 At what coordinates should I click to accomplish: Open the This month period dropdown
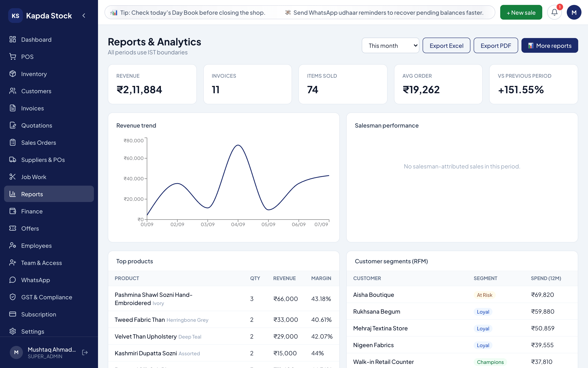pos(390,46)
